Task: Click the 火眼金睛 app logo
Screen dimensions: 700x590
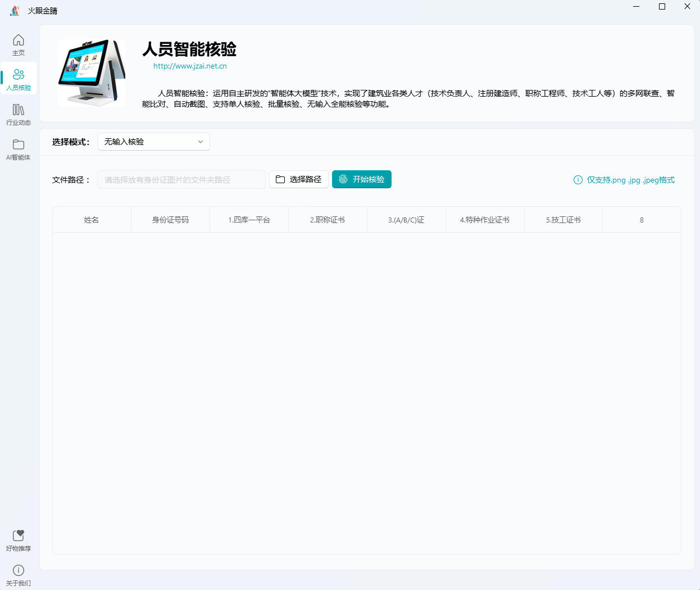Action: 14,10
